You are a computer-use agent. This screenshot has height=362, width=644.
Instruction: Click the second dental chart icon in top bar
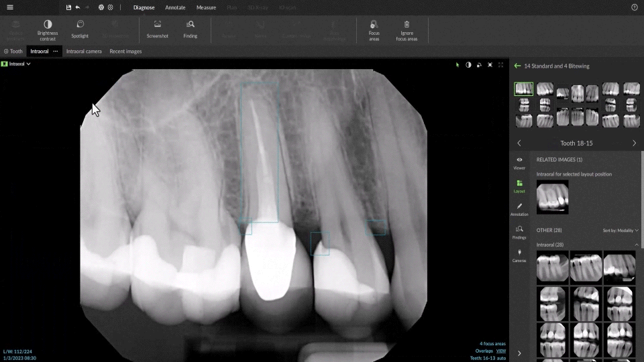click(111, 7)
